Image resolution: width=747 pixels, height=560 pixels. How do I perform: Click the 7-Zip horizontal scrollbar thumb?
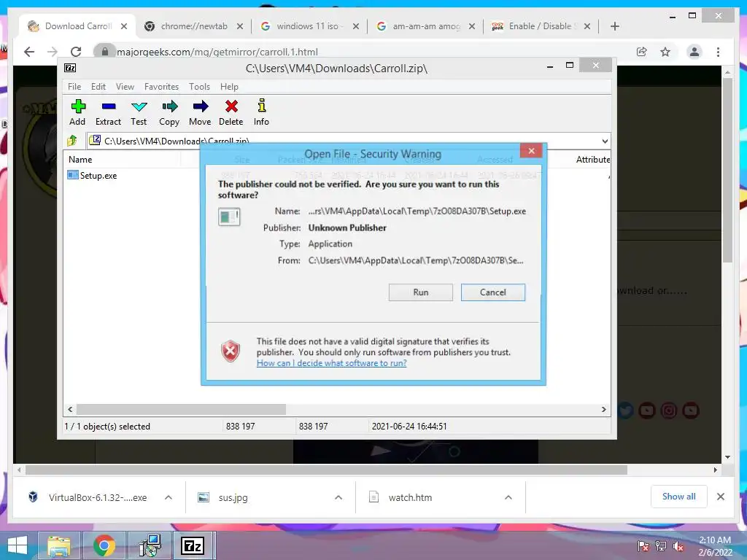point(181,410)
